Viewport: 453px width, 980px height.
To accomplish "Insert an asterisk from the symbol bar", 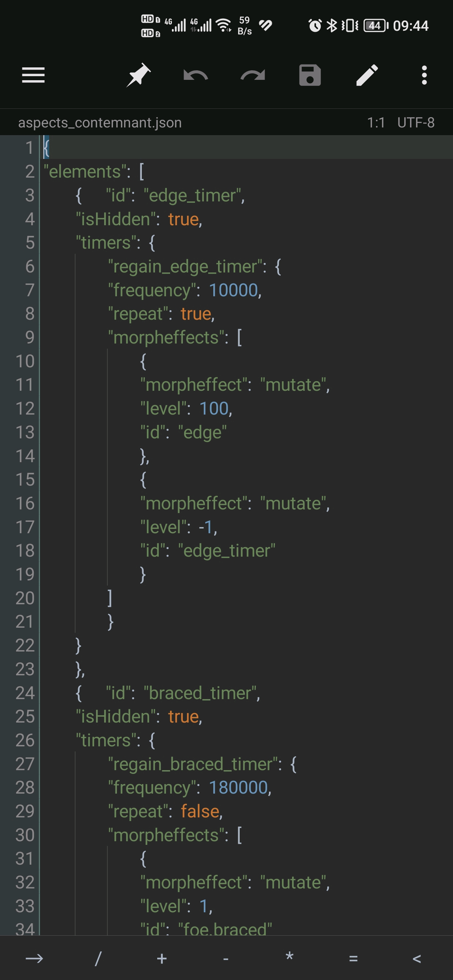I will [x=289, y=957].
